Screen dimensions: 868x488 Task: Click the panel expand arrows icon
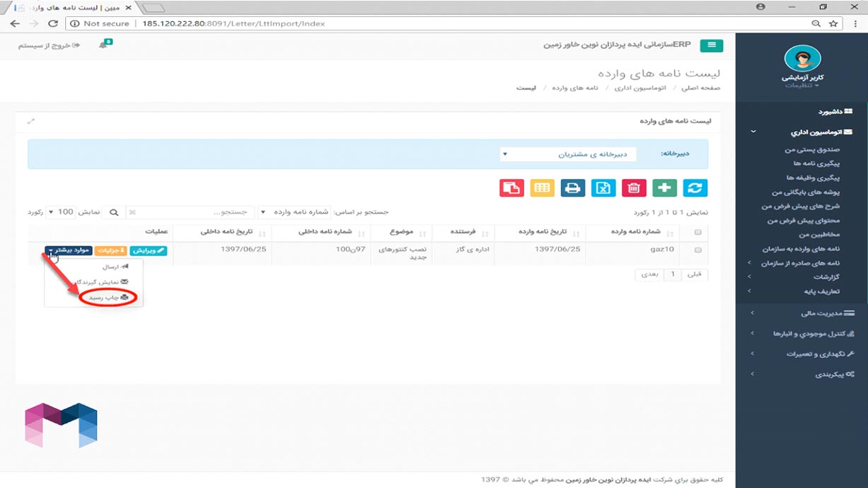[x=31, y=121]
